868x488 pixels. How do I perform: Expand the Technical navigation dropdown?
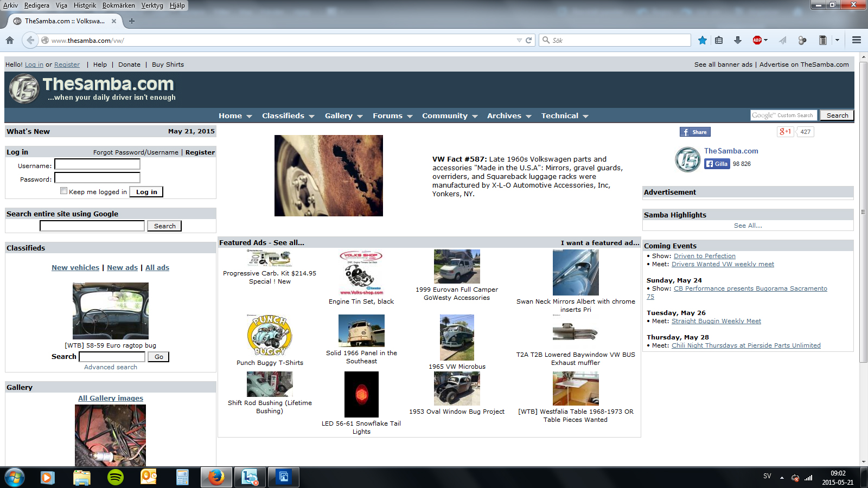[564, 115]
